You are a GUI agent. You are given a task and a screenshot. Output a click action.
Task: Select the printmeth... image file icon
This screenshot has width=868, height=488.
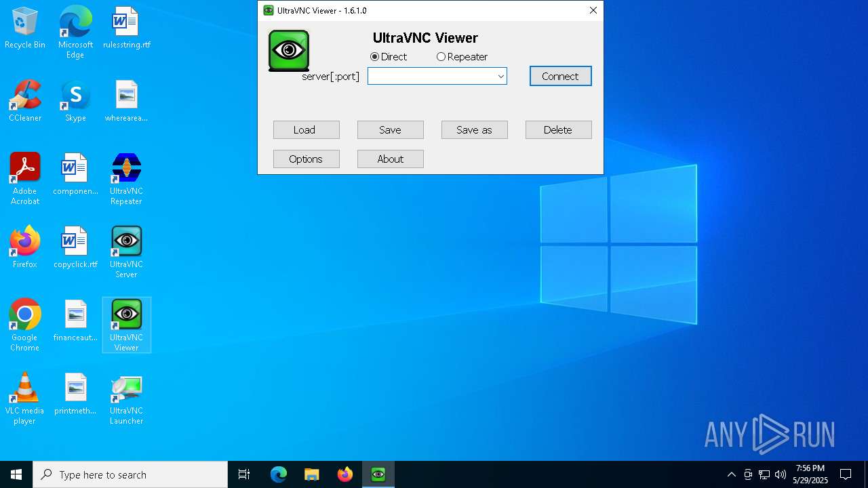point(75,394)
